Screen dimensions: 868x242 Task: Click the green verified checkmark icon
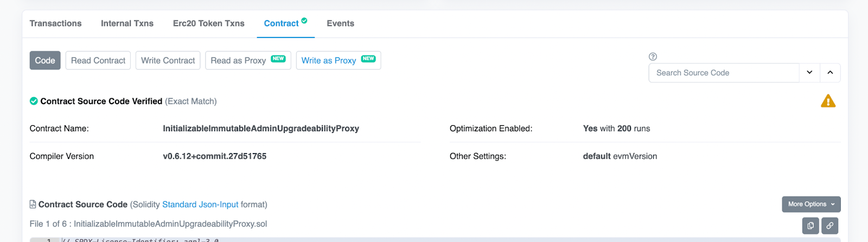click(x=34, y=101)
